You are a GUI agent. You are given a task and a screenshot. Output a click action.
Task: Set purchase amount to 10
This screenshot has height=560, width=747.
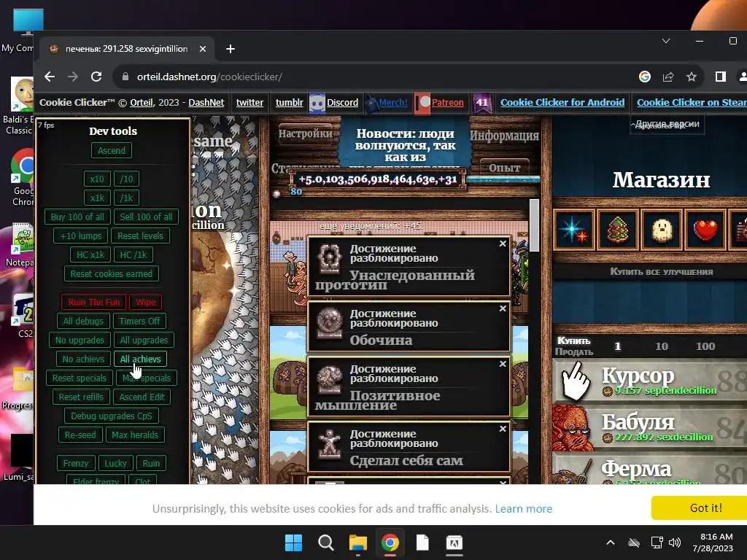661,346
